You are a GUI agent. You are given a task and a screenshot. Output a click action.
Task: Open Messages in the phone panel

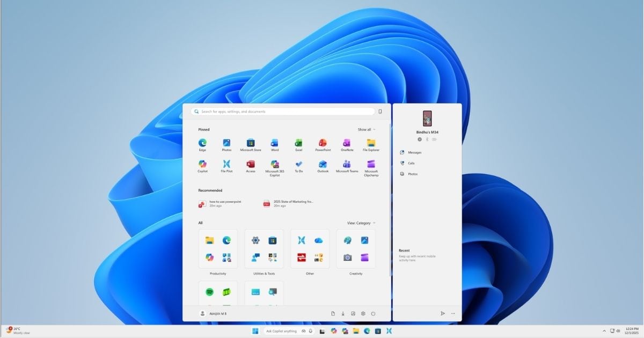(411, 152)
